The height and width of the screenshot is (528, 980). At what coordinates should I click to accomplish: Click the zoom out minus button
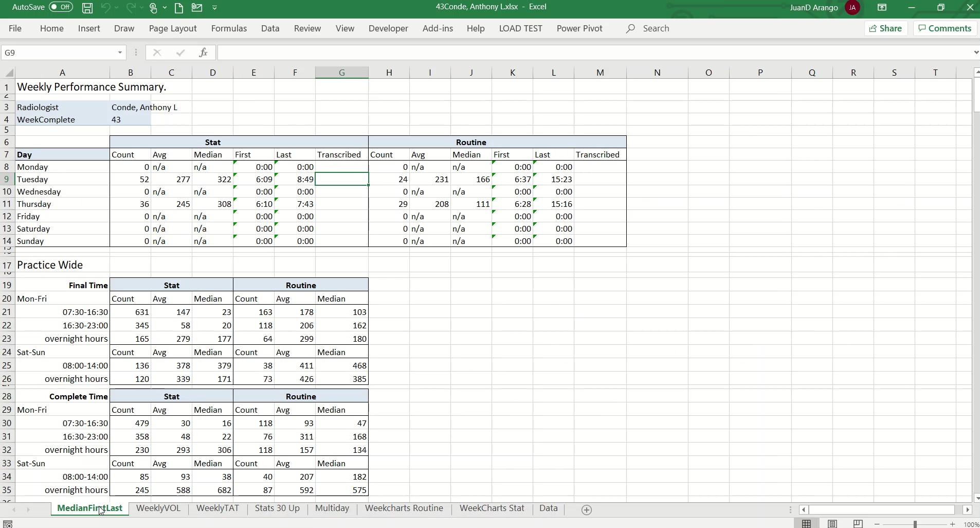(x=877, y=524)
